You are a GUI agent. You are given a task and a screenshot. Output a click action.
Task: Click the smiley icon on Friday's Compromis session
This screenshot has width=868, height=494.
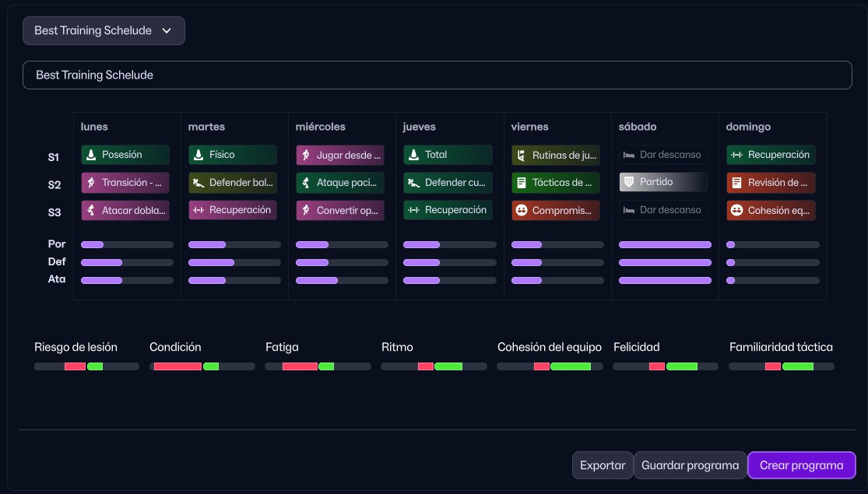point(522,210)
